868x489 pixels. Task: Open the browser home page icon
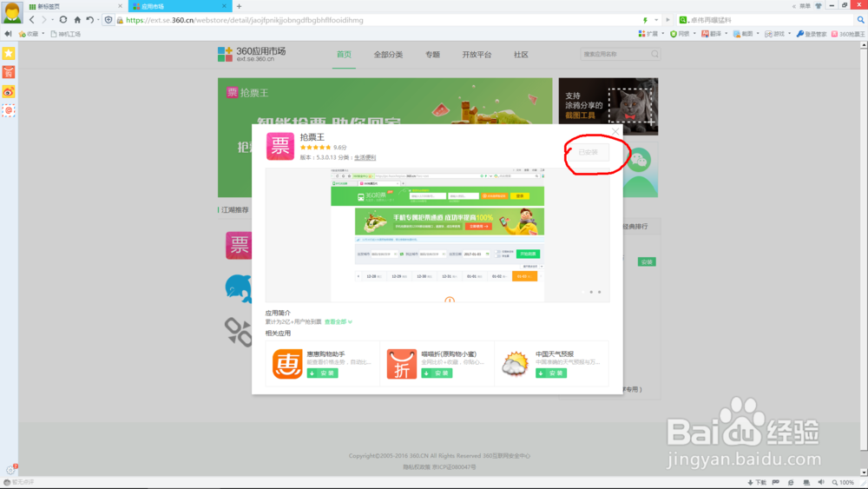click(77, 20)
